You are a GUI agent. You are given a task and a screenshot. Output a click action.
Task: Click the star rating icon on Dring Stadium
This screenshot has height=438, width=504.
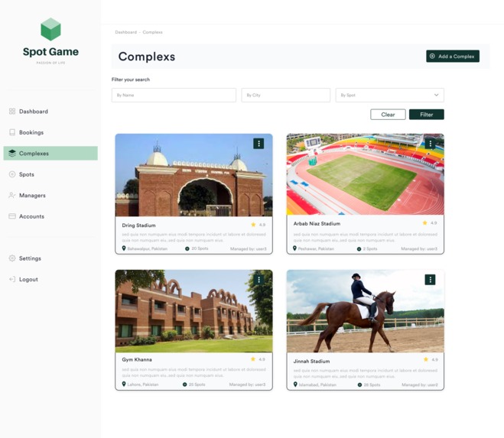click(253, 225)
